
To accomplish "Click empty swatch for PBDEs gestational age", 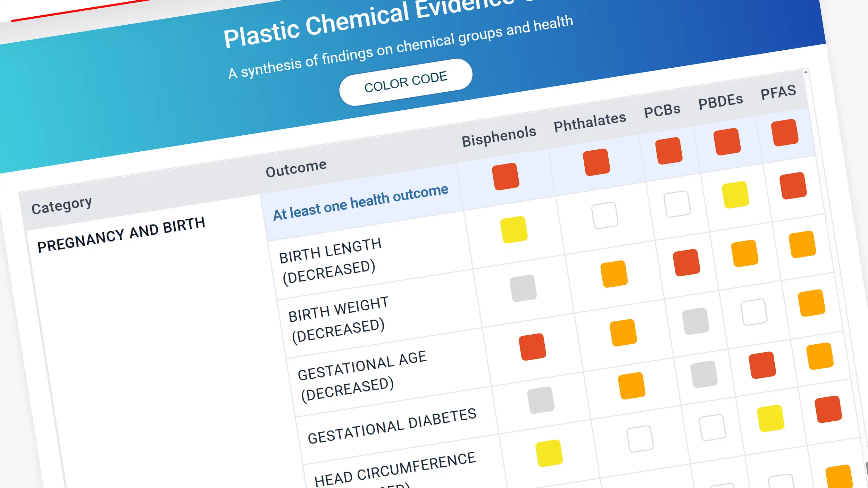I will (754, 312).
